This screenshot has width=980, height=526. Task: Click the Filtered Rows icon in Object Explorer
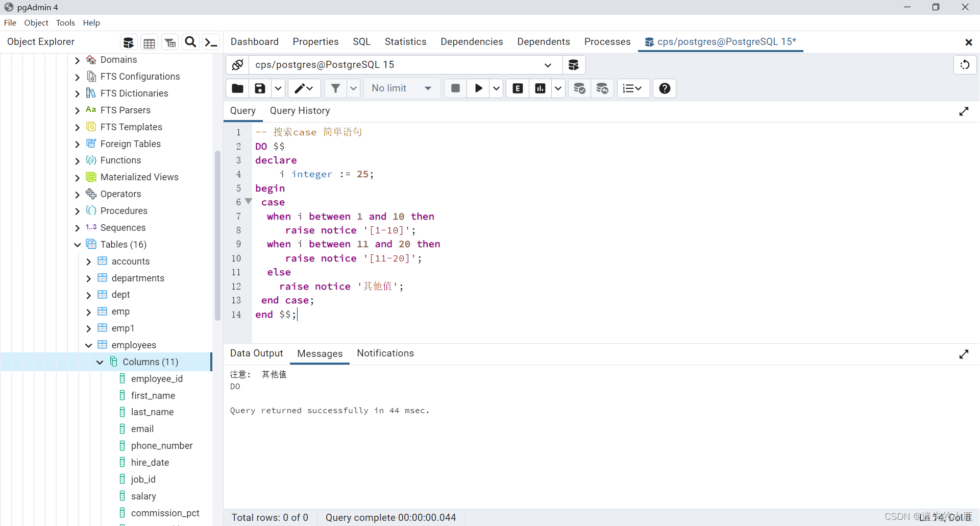click(170, 42)
